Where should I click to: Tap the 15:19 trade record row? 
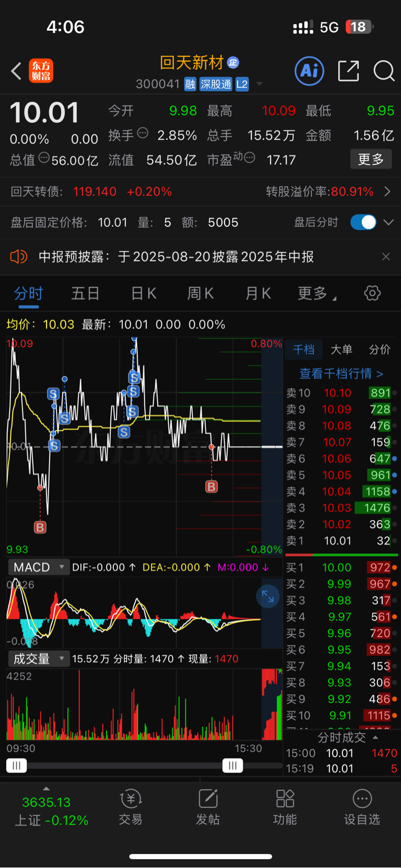[x=341, y=768]
